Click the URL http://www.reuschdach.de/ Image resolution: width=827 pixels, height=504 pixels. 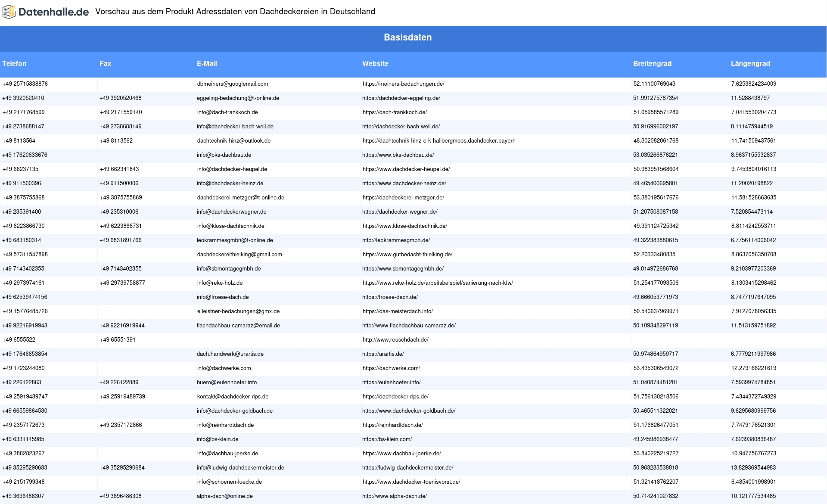point(395,340)
